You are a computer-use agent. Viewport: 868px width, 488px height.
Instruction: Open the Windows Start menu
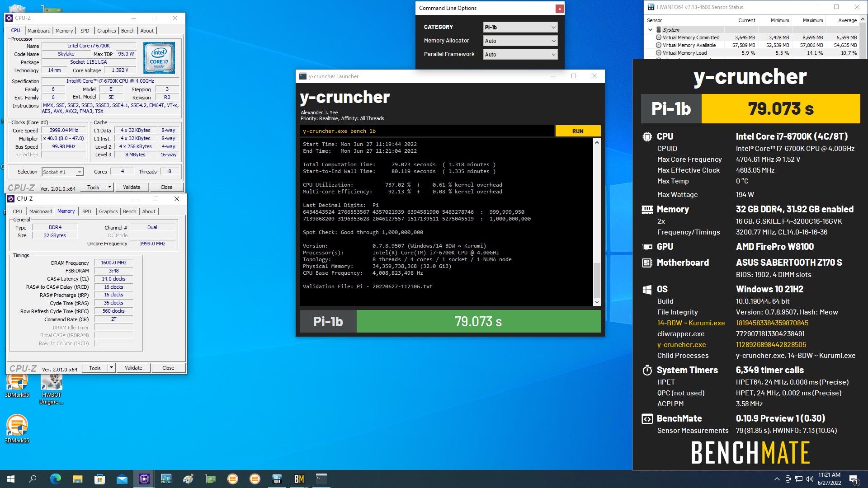point(11,479)
